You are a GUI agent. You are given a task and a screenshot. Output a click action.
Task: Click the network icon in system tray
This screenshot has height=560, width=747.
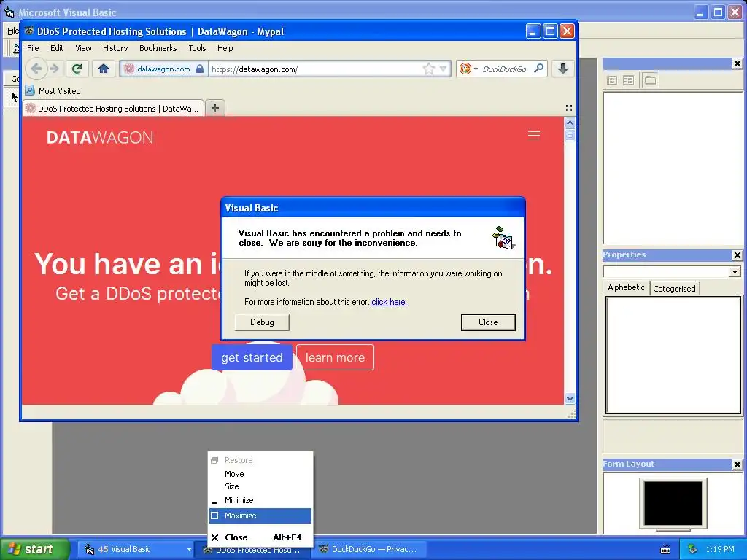click(x=692, y=549)
